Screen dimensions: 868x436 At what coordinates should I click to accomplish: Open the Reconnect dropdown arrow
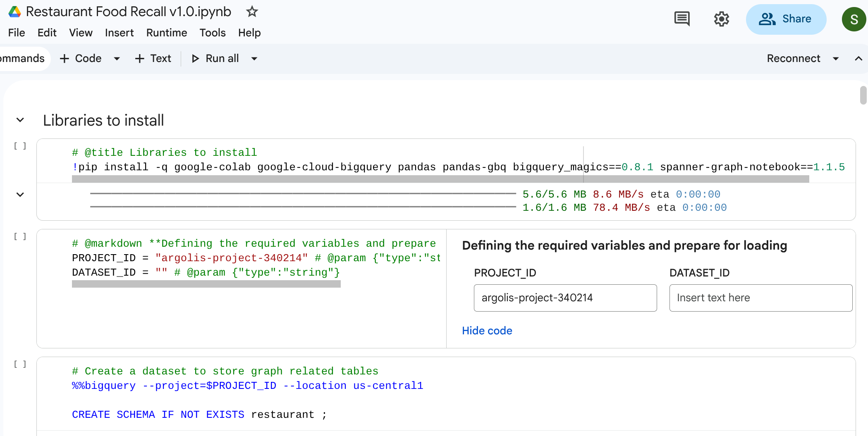coord(835,58)
